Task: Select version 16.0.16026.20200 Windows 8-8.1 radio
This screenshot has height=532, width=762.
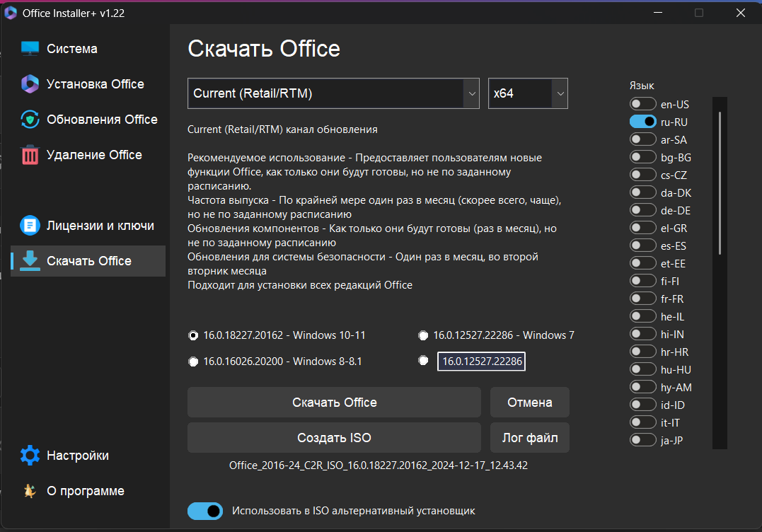Action: tap(193, 362)
